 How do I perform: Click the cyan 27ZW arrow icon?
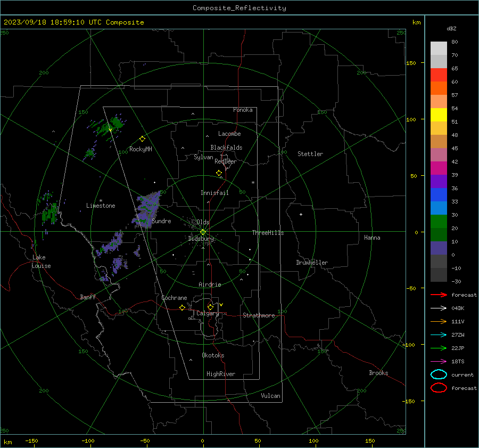tap(439, 335)
